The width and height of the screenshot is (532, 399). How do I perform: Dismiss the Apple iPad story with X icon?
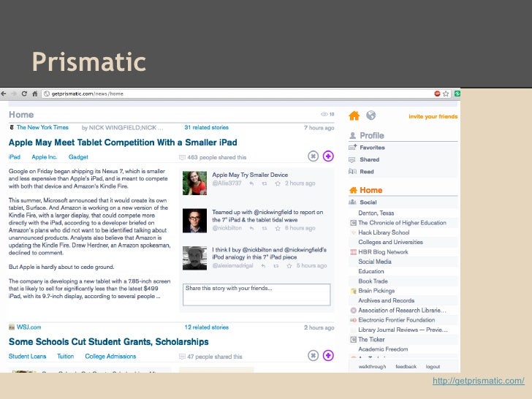pyautogui.click(x=313, y=156)
